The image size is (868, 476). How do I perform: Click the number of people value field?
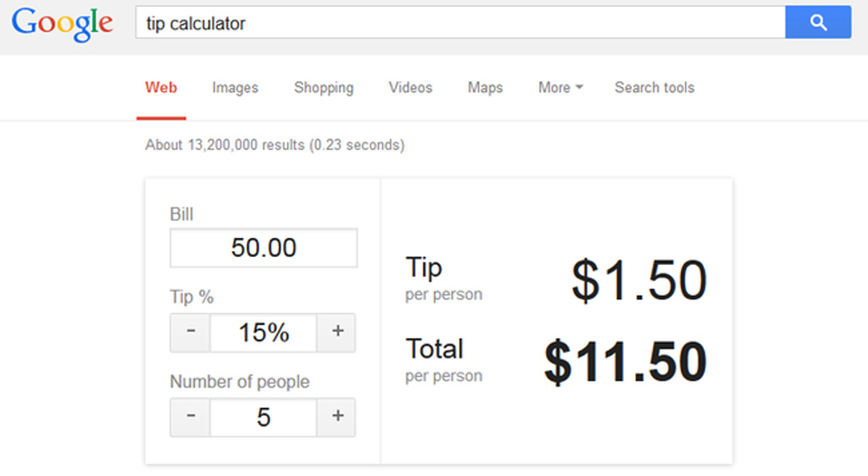coord(264,417)
